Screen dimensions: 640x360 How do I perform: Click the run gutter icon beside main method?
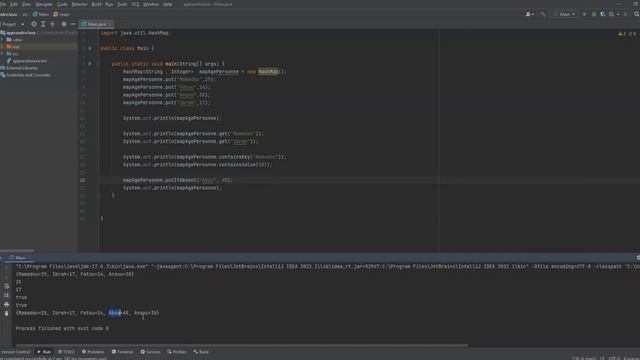(x=90, y=64)
